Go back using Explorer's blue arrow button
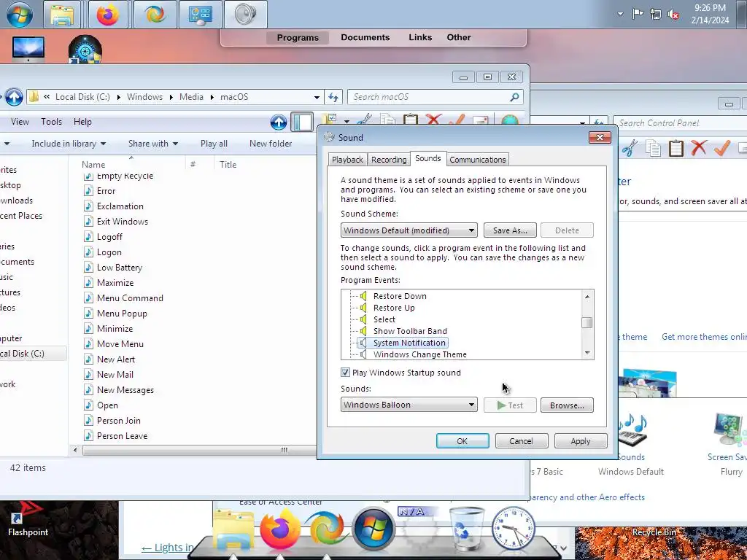The width and height of the screenshot is (747, 560). (14, 97)
